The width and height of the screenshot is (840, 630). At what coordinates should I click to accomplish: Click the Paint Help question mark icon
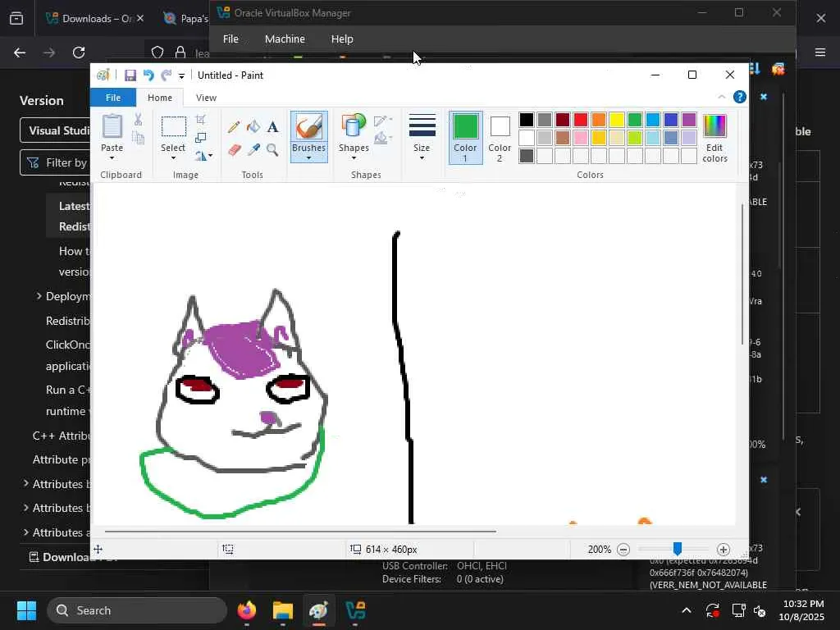(740, 97)
